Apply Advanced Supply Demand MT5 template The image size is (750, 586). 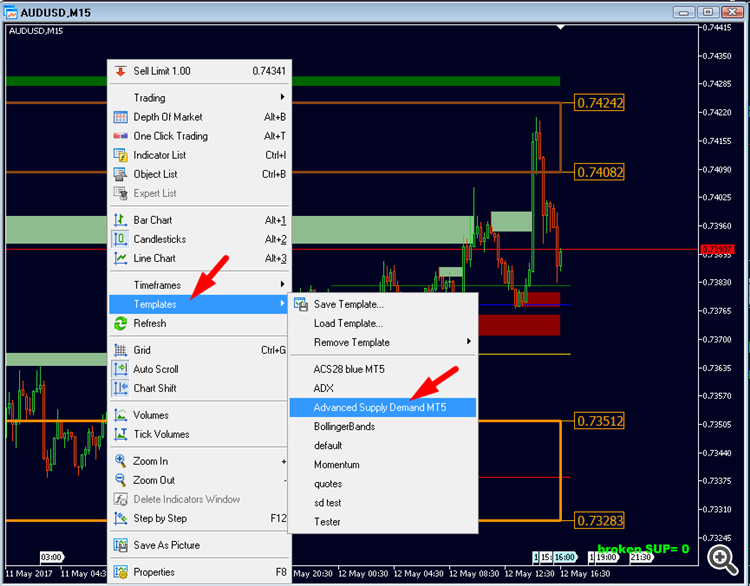coord(383,408)
